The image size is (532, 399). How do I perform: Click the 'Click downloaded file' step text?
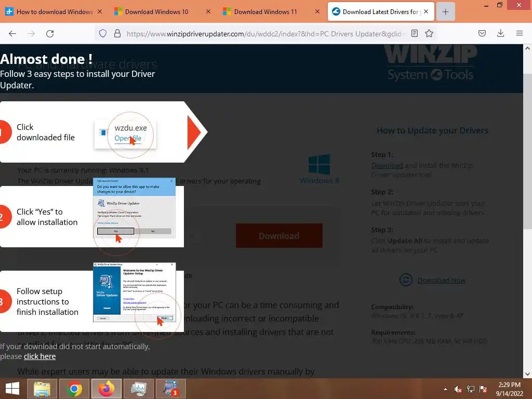coord(46,132)
